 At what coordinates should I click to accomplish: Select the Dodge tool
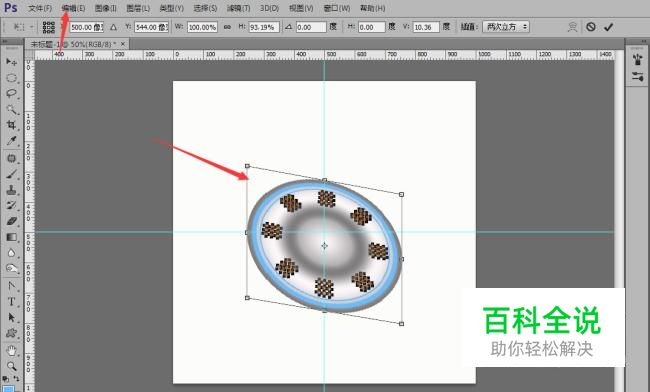pos(11,269)
